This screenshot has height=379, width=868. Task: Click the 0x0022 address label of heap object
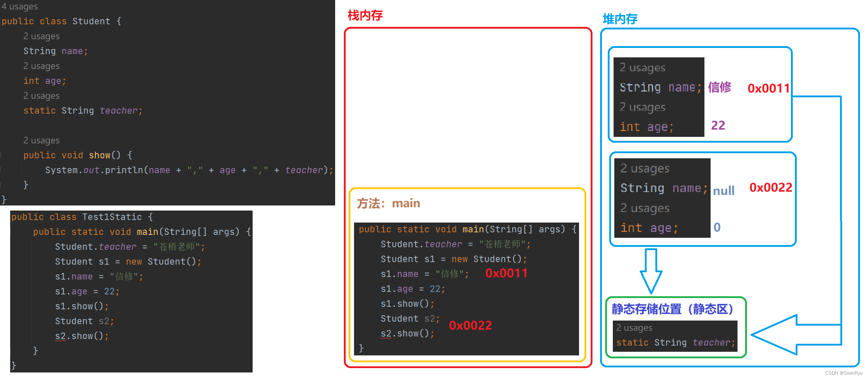771,187
